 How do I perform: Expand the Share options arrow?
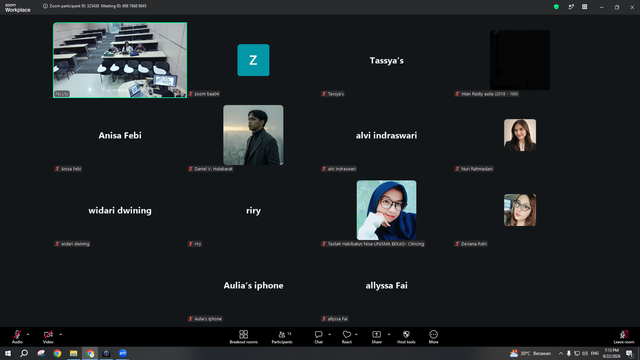click(x=389, y=334)
